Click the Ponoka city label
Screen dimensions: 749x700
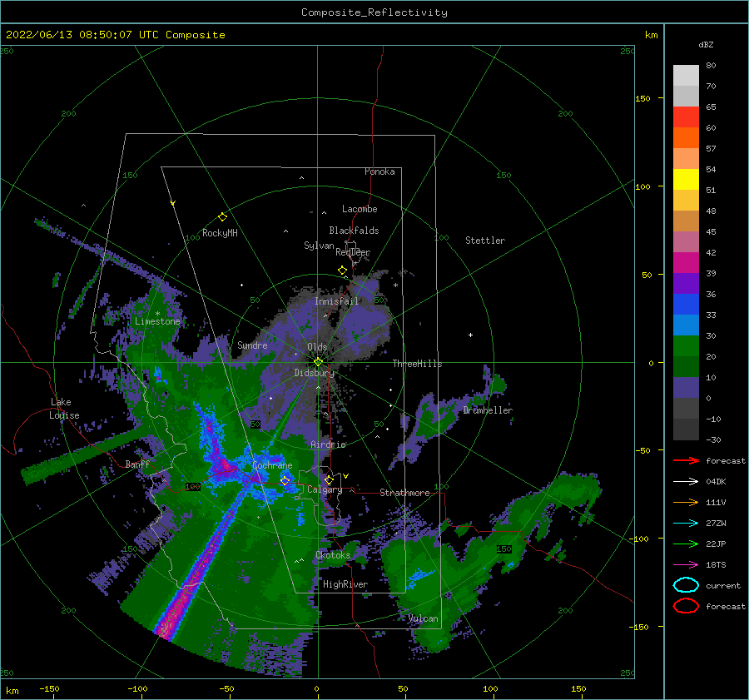(x=379, y=171)
